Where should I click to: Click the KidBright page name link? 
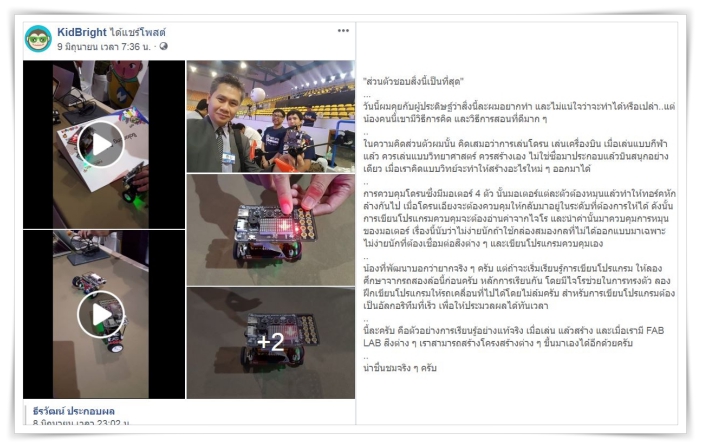click(x=82, y=32)
